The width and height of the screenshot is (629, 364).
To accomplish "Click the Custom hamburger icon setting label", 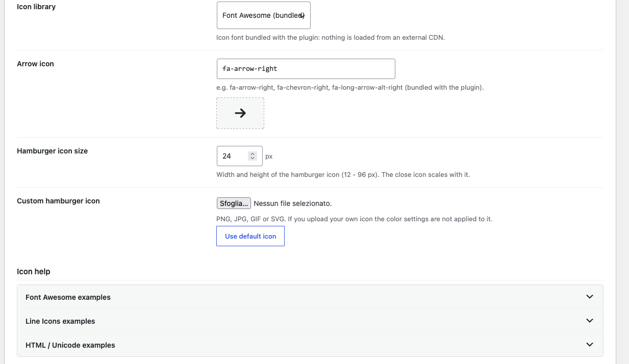I will tap(58, 201).
